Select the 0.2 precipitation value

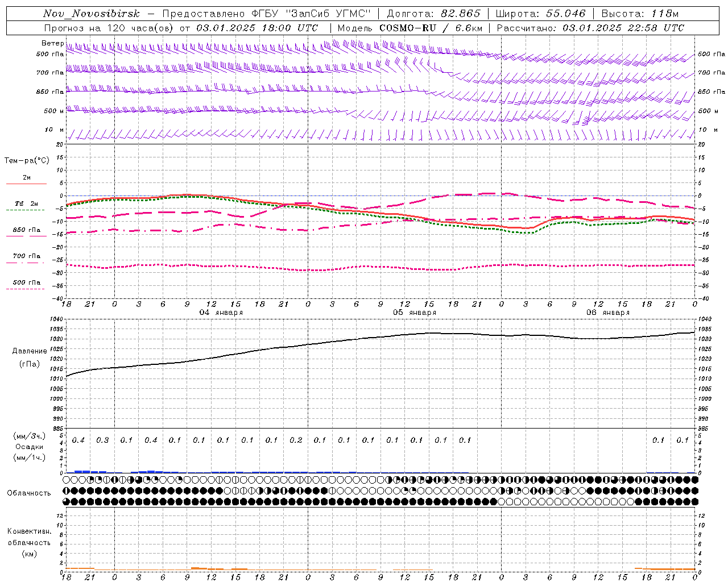coord(296,440)
